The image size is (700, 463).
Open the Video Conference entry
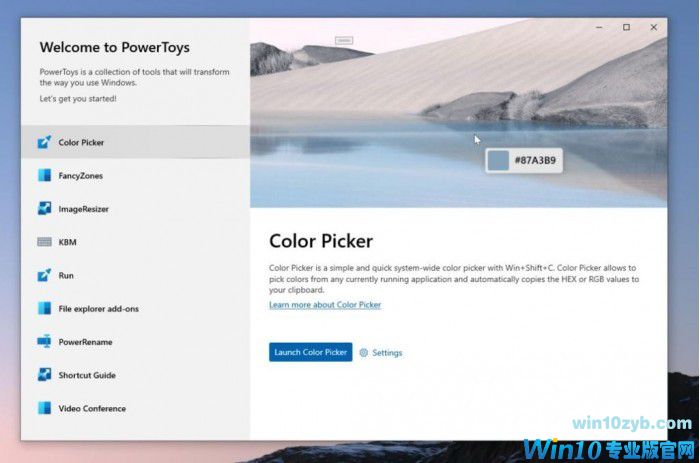tap(135, 408)
